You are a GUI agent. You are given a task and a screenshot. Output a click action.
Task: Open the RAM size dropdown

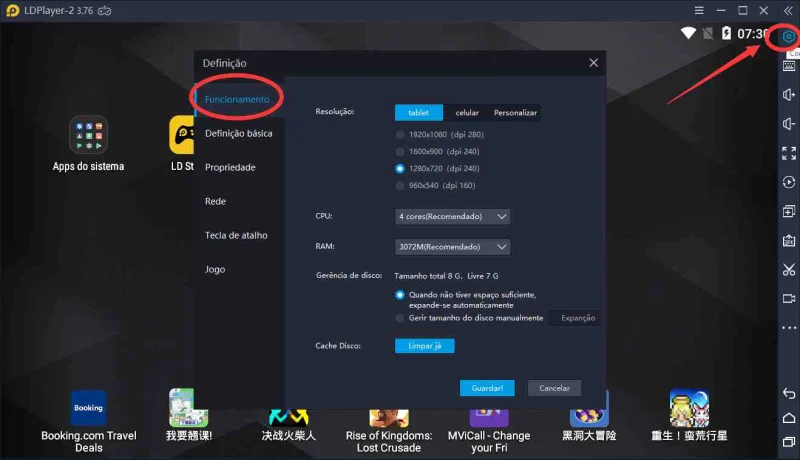tap(452, 247)
